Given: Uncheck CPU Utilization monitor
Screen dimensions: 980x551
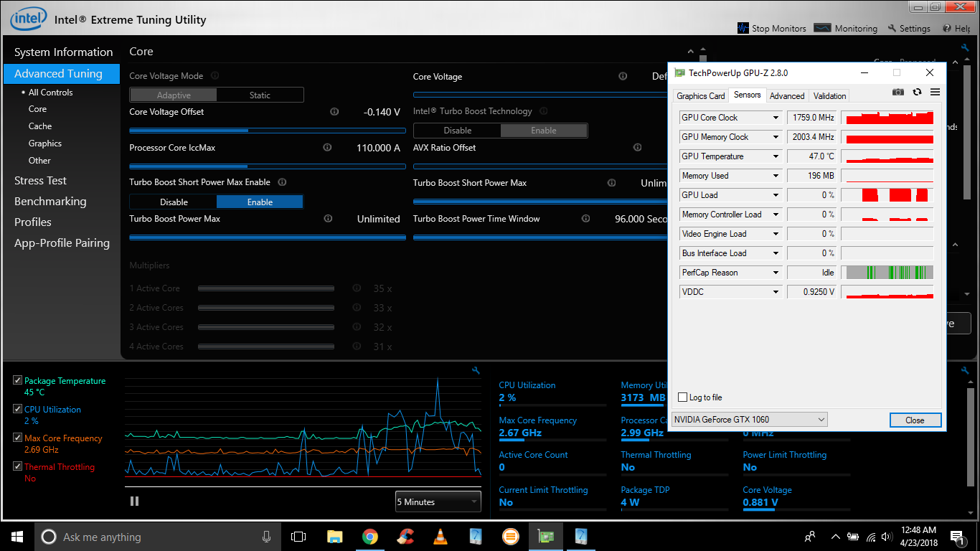Looking at the screenshot, I should pos(18,409).
